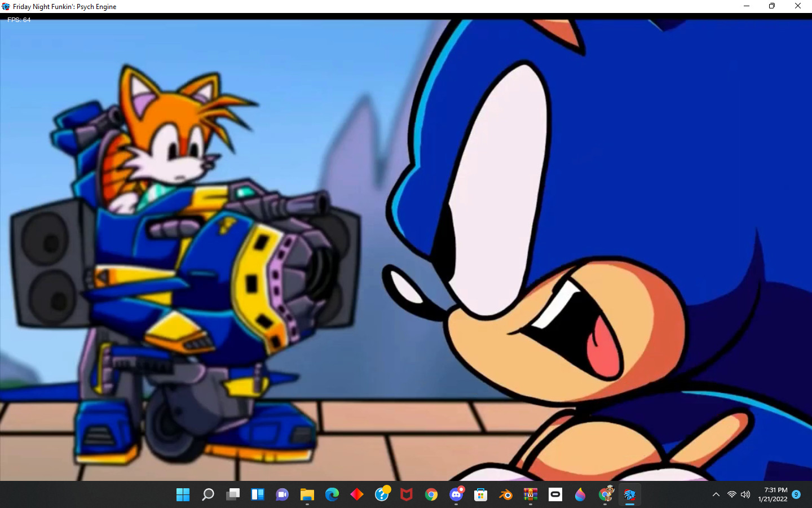Toggle Task View
This screenshot has width=812, height=508.
233,495
